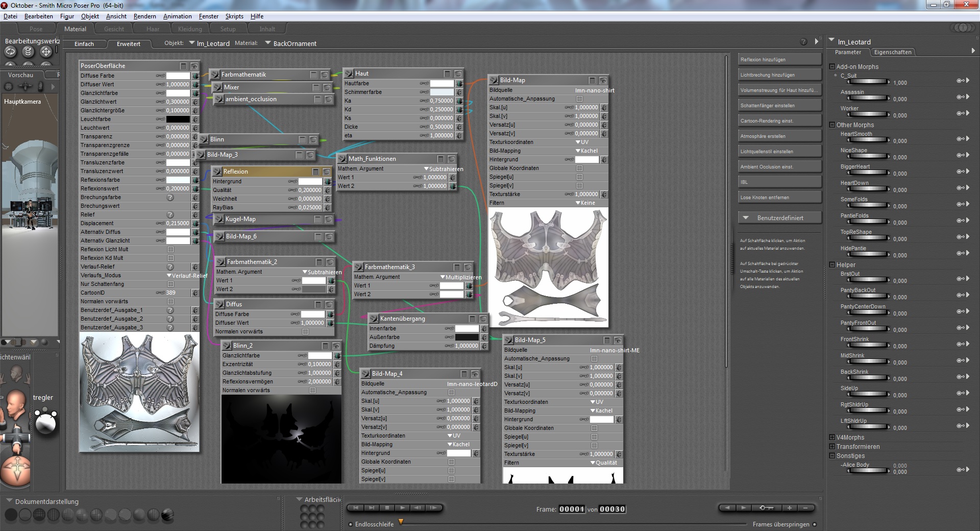Collapse the Reflexion node with its panel icon
This screenshot has height=531, width=980.
(315, 172)
